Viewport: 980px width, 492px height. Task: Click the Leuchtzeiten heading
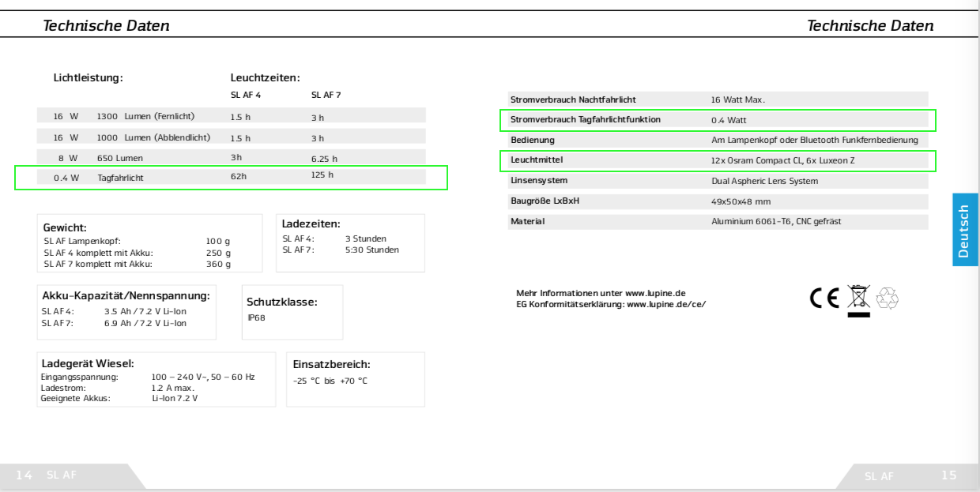coord(265,77)
